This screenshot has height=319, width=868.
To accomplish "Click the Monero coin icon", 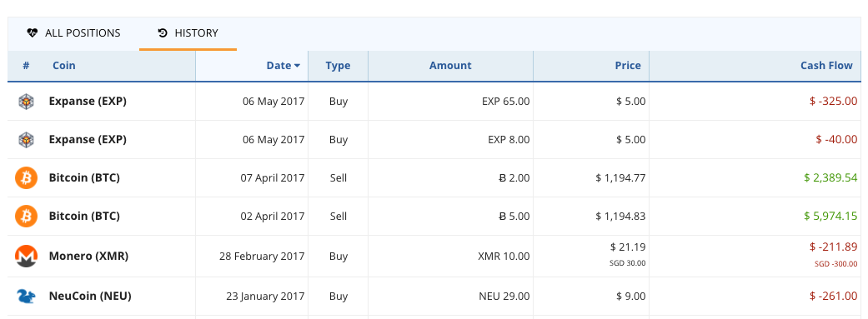I will (26, 257).
